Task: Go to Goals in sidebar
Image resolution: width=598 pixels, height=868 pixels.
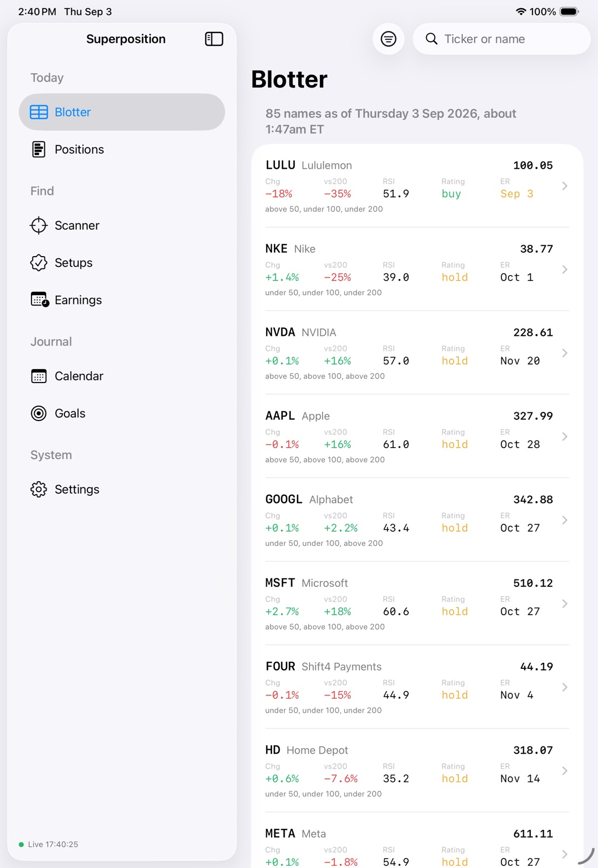Action: 122,413
